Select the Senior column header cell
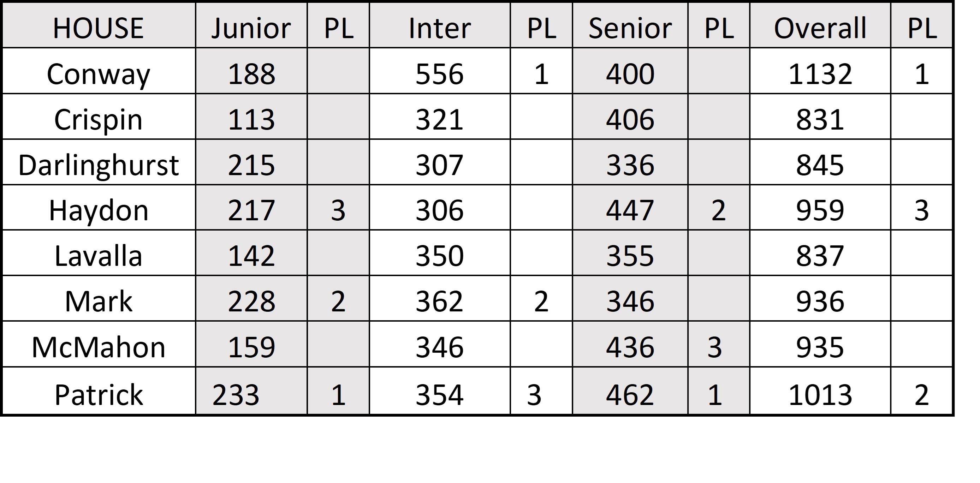This screenshot has width=980, height=483. [x=630, y=28]
